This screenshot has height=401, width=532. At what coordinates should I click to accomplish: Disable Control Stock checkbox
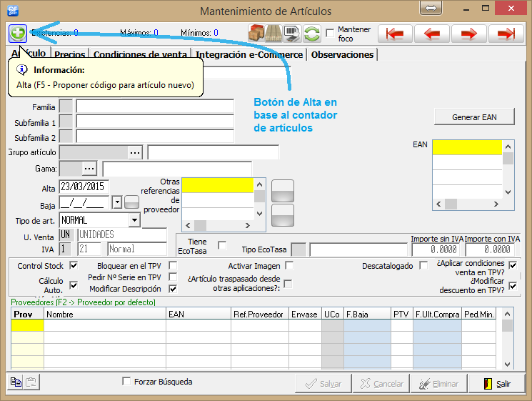(x=74, y=265)
